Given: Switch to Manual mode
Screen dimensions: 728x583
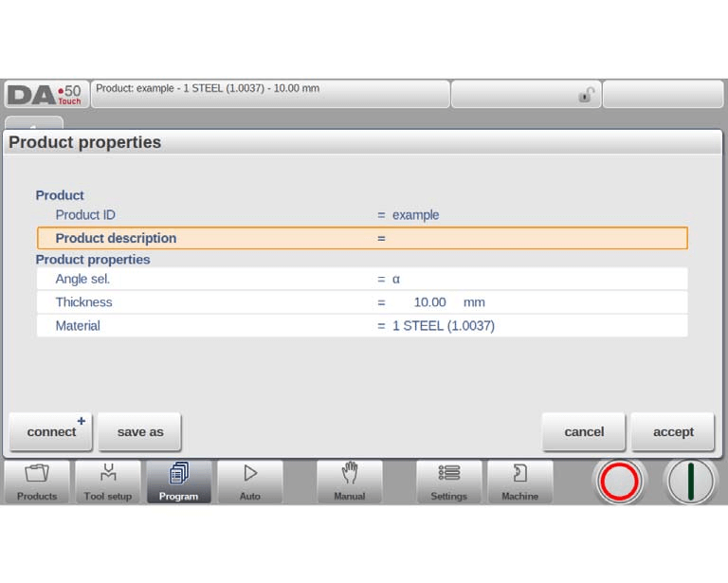Looking at the screenshot, I should pos(350,482).
